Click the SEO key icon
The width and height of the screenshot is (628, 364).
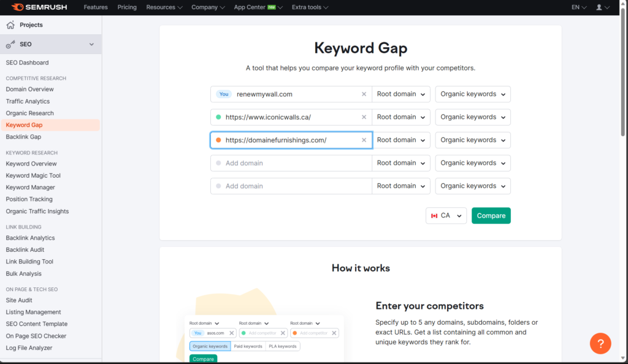click(10, 44)
